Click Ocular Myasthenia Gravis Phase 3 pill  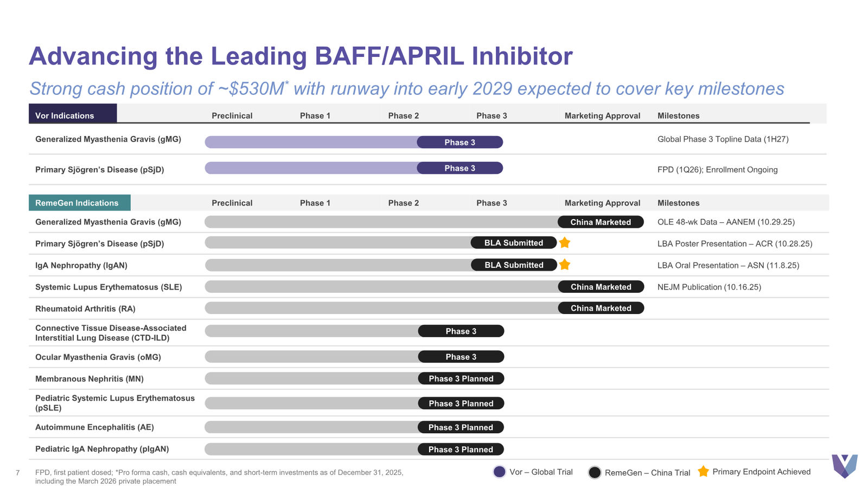tap(461, 357)
